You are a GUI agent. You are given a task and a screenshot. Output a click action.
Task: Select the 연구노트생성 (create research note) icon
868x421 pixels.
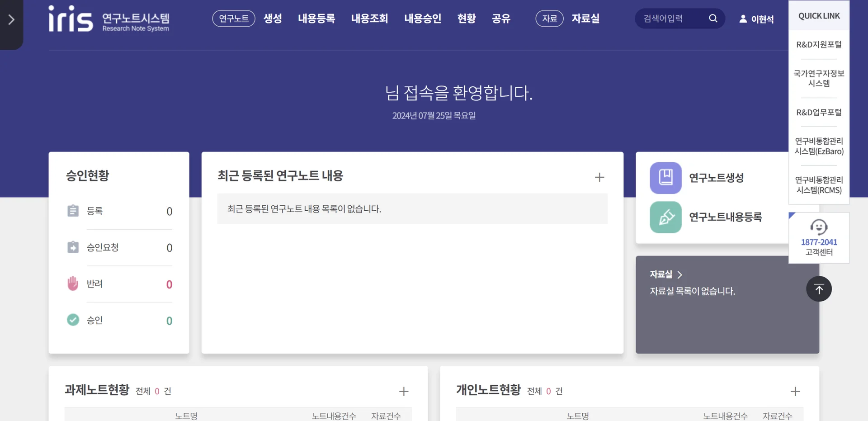[665, 178]
